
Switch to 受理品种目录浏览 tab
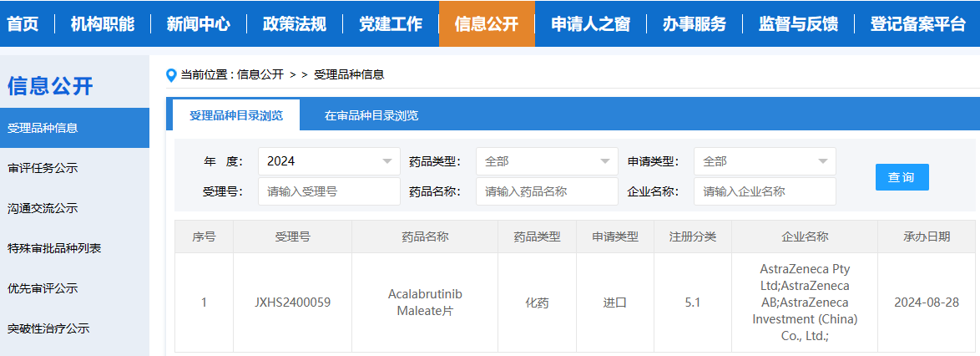pyautogui.click(x=236, y=115)
